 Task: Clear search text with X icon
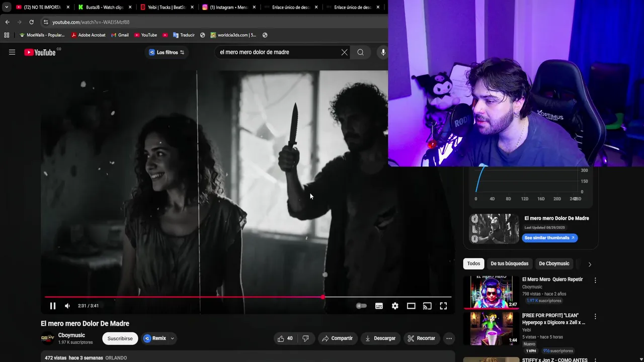pos(344,52)
